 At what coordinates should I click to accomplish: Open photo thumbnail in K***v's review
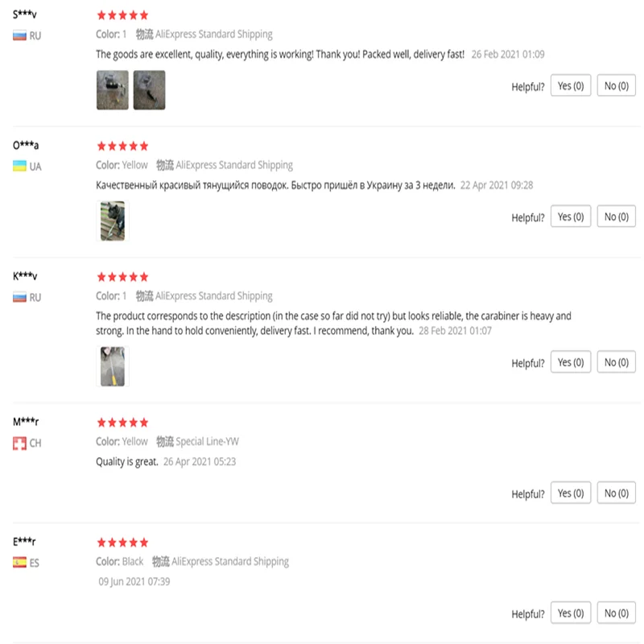(x=112, y=366)
